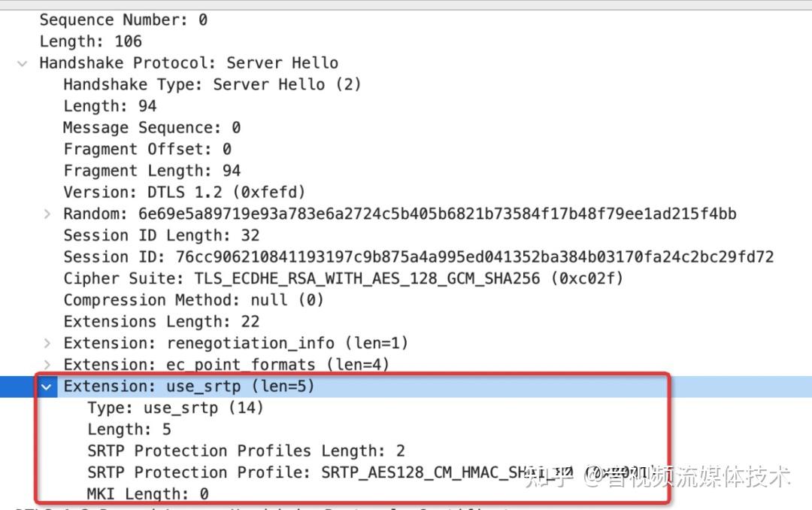Expand the ec_point_formats extension
Image resolution: width=812 pixels, height=510 pixels.
[x=46, y=364]
